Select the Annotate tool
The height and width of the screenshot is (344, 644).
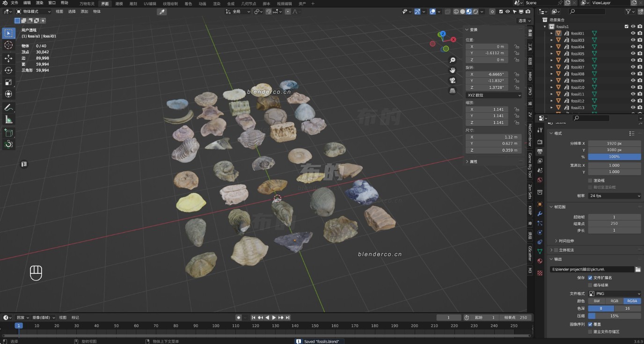coord(8,108)
